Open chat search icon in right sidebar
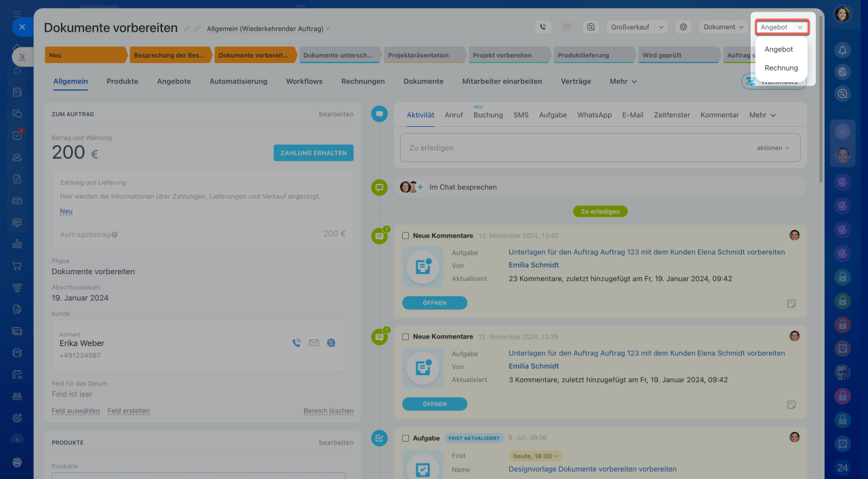The width and height of the screenshot is (868, 479). pyautogui.click(x=842, y=94)
